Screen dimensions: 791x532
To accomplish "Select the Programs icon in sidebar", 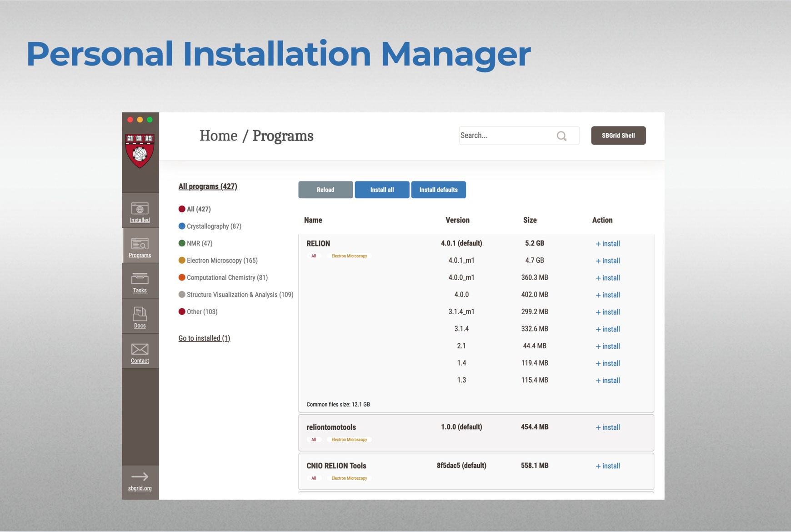I will point(140,244).
